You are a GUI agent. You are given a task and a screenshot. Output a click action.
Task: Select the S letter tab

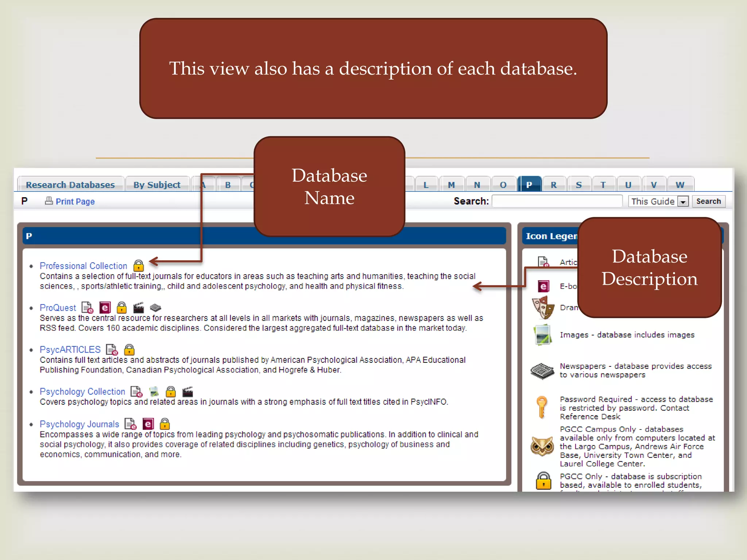click(579, 184)
